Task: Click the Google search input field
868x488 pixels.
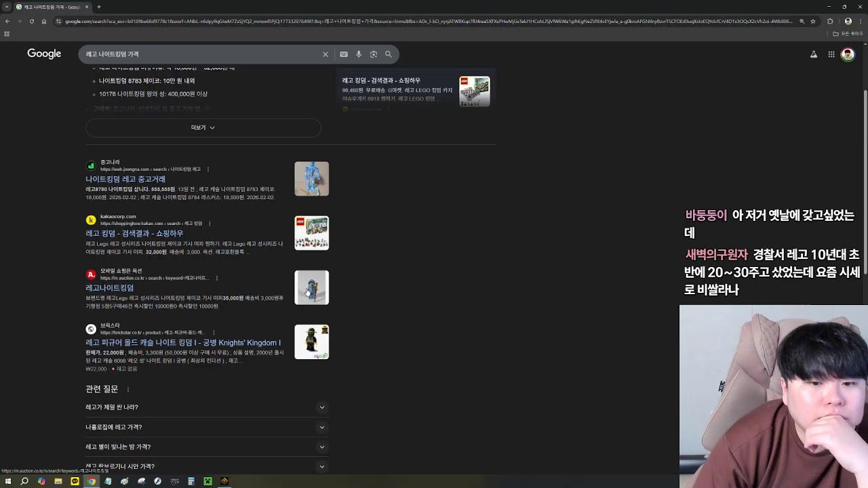Action: [x=203, y=54]
